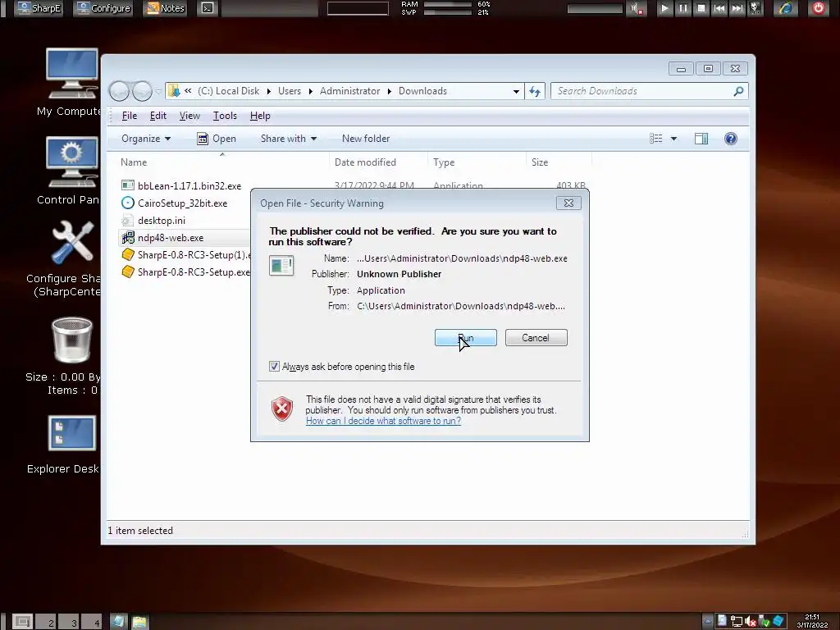Toggle the preview pane icon
Viewport: 840px width, 630px height.
coord(701,139)
